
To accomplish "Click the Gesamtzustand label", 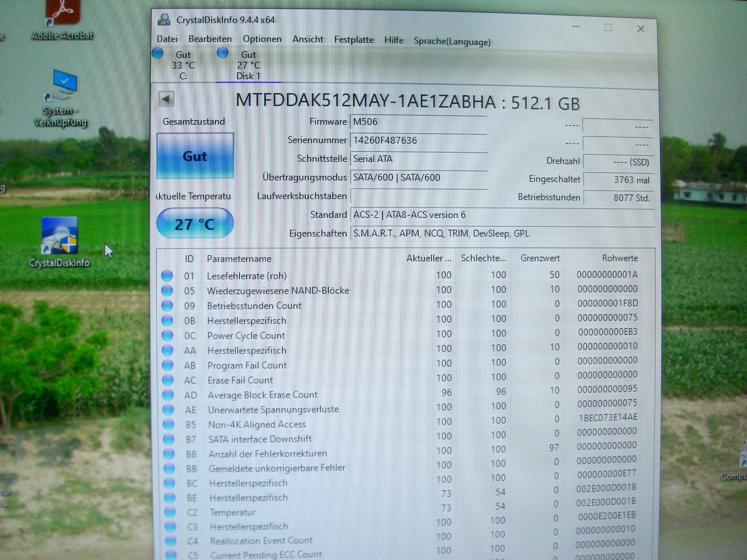I will 194,122.
